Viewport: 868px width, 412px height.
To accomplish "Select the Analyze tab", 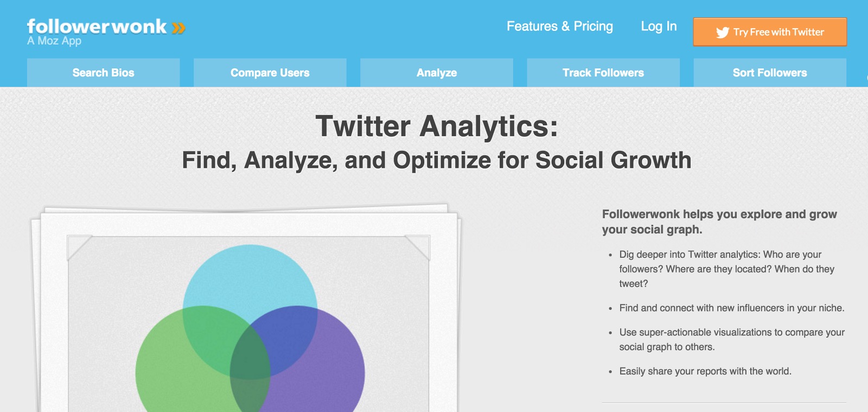I will pyautogui.click(x=437, y=73).
